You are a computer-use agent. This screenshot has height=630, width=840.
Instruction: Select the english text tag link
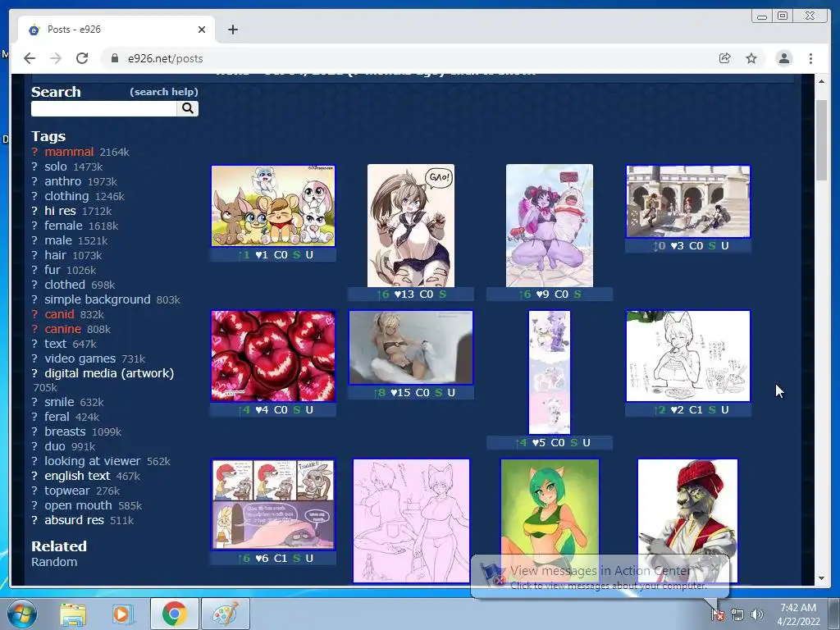point(77,476)
